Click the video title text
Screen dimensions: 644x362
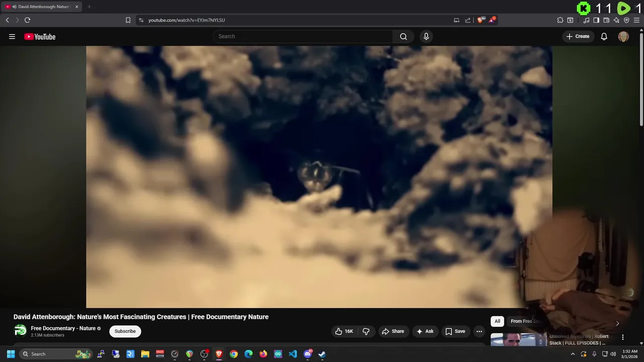(141, 317)
